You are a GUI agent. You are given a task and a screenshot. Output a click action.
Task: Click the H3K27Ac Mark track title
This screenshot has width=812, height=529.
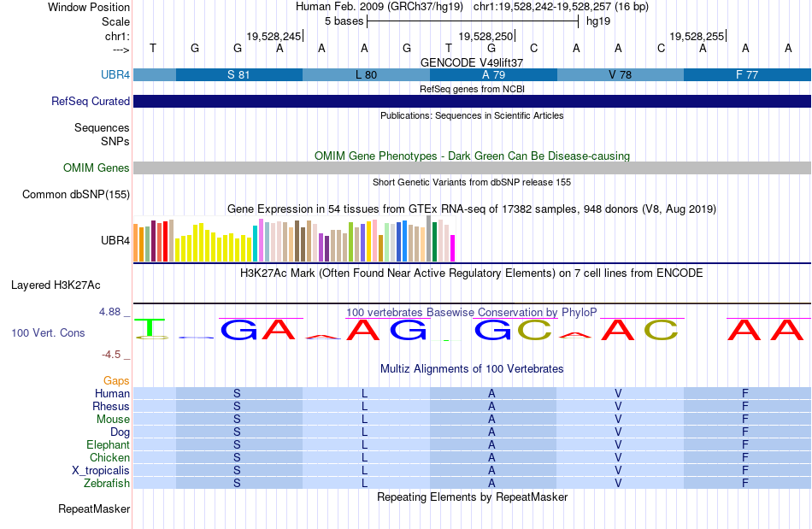click(x=472, y=273)
